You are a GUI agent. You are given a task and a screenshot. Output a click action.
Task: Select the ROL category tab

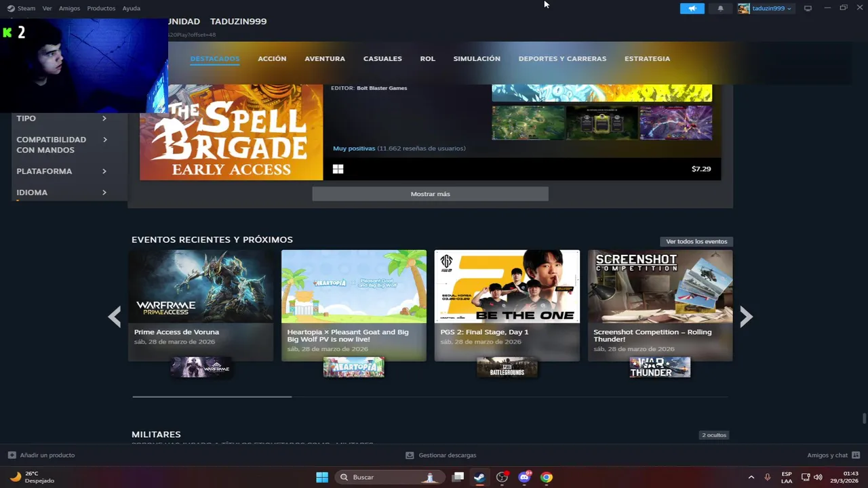click(427, 58)
